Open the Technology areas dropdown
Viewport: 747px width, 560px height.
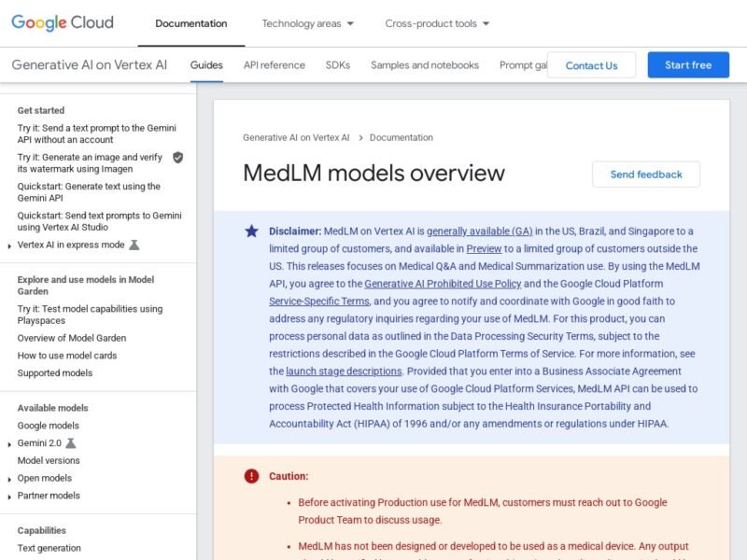308,23
